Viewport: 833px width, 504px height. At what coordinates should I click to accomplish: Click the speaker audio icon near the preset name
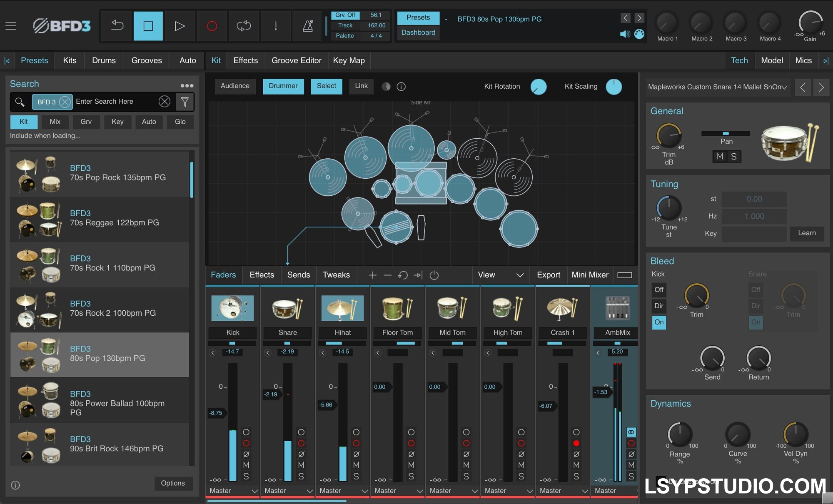[x=624, y=34]
